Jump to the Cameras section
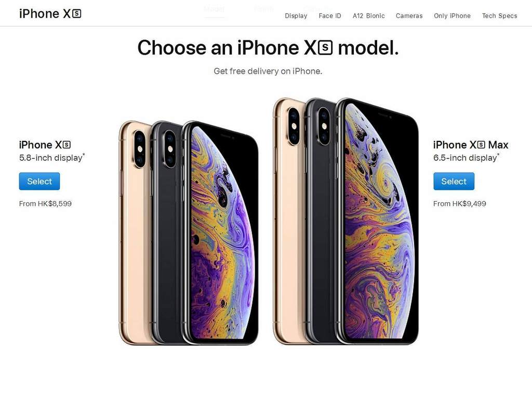The height and width of the screenshot is (400, 532). click(x=409, y=16)
